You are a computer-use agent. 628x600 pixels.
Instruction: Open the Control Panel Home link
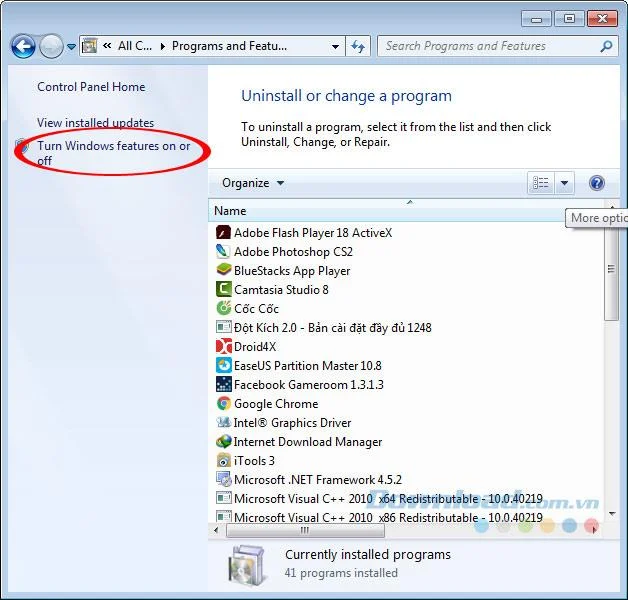pyautogui.click(x=91, y=87)
